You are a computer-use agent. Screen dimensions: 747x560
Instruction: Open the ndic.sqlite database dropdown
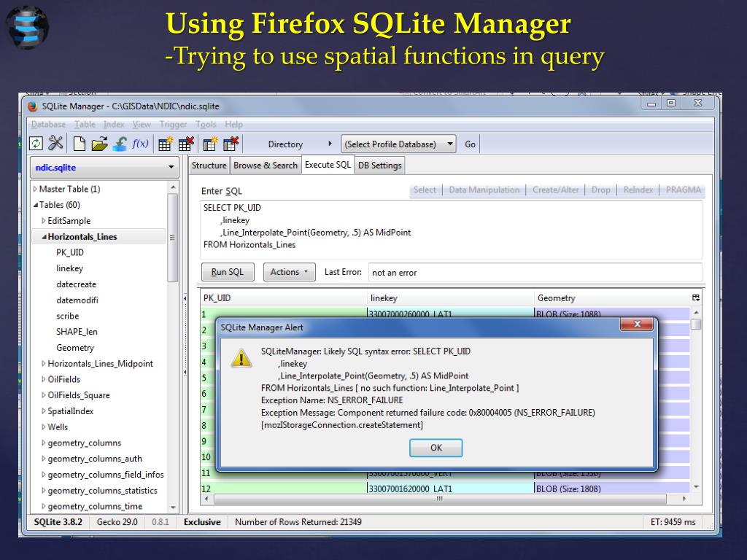click(x=104, y=168)
